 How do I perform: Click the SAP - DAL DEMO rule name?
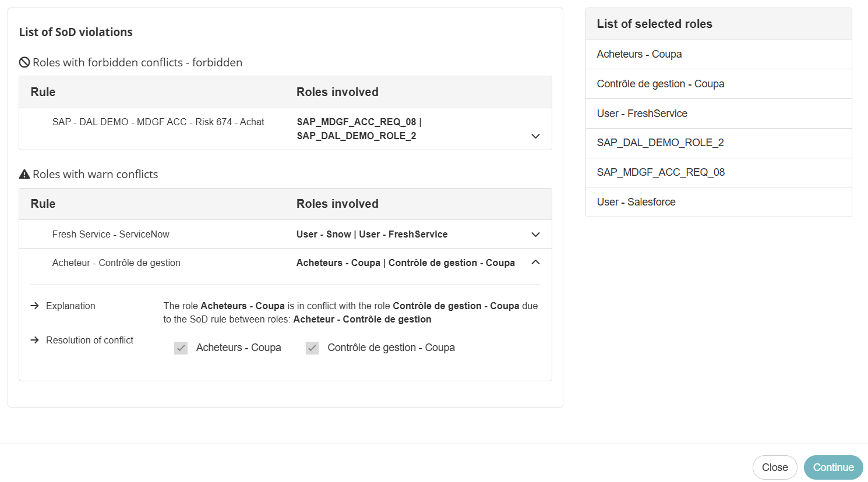coord(158,122)
